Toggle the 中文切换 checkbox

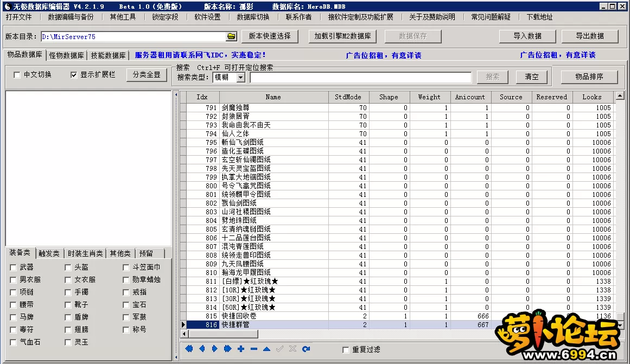click(17, 75)
